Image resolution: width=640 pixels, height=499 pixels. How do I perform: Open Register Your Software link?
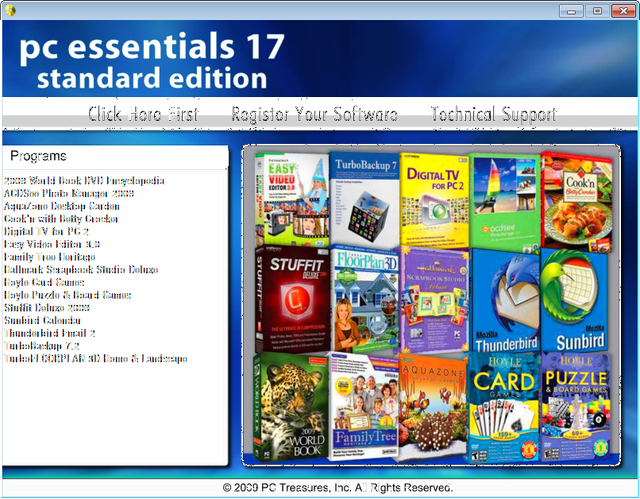pyautogui.click(x=314, y=114)
